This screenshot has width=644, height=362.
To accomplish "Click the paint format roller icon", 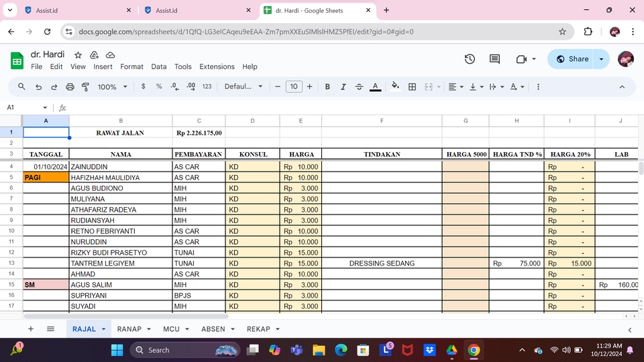I will 85,86.
